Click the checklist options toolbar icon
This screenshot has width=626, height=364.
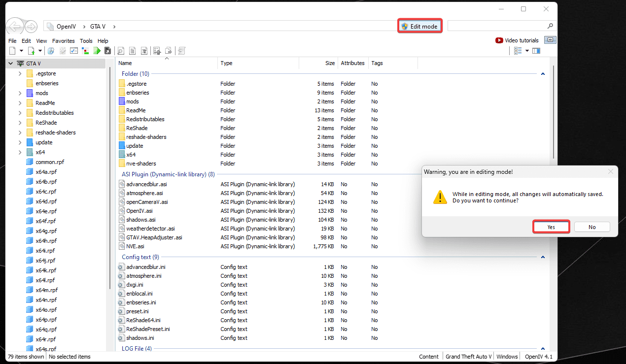(73, 51)
